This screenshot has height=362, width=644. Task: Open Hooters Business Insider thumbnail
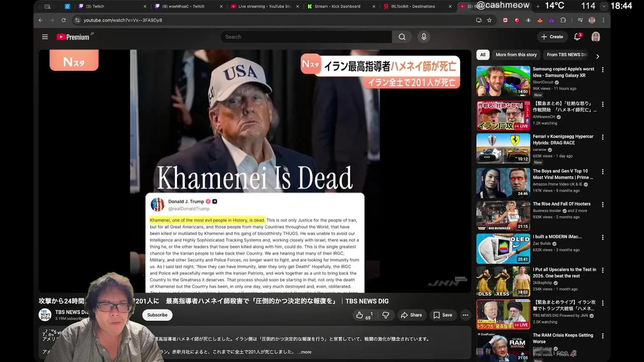(503, 216)
